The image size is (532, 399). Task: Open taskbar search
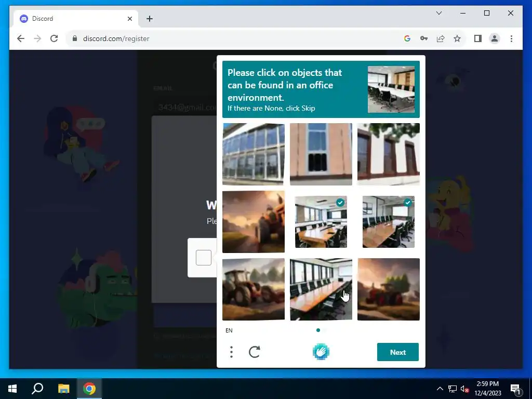coord(37,389)
